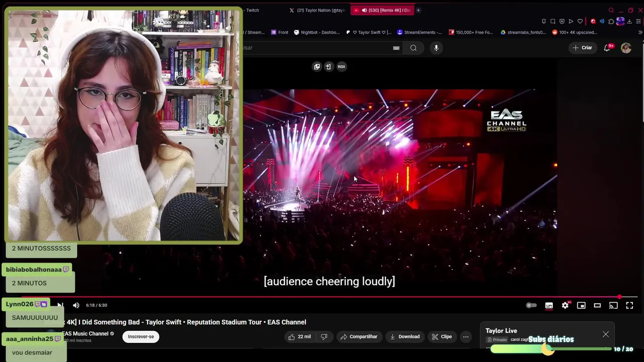Open the Nightbot Dashboard bookmark
The height and width of the screenshot is (362, 644).
(x=316, y=32)
